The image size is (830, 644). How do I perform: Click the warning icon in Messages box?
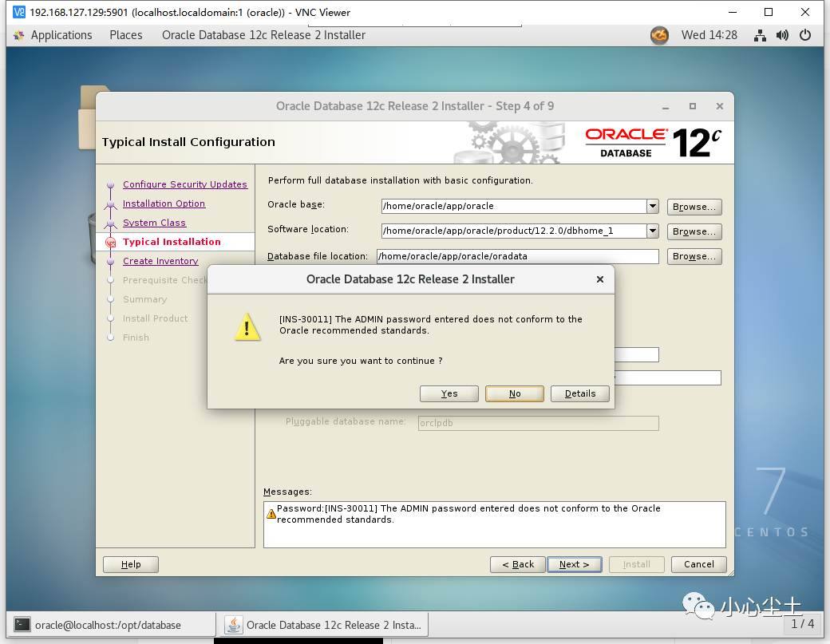tap(271, 514)
